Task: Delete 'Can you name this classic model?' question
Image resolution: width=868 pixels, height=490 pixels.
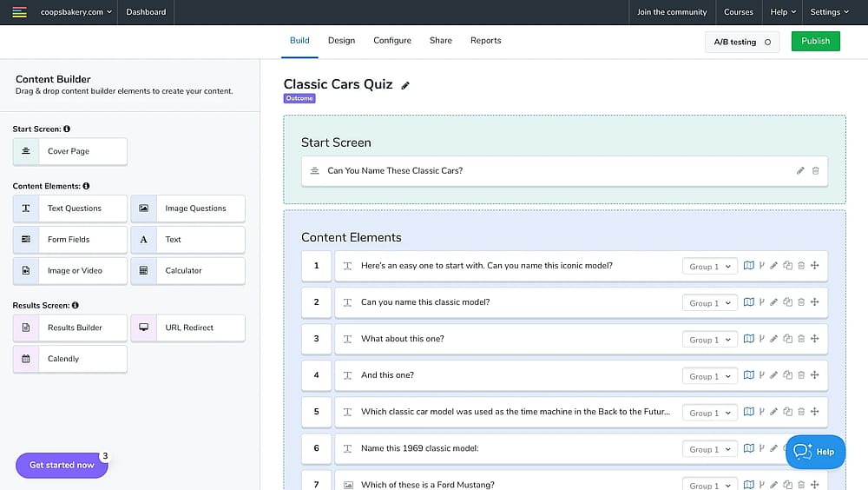Action: 801,302
